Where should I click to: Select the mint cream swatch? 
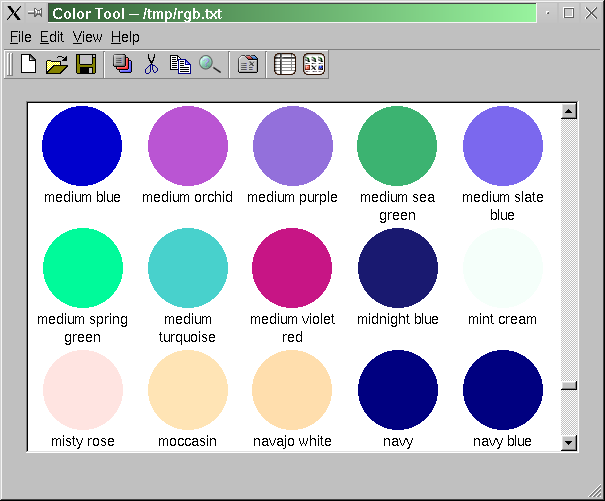point(503,268)
